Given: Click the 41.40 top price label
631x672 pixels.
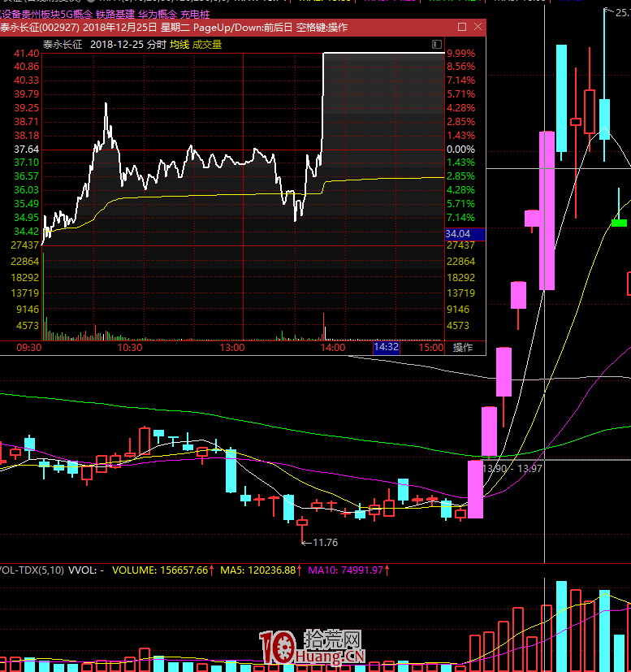Looking at the screenshot, I should 27,54.
